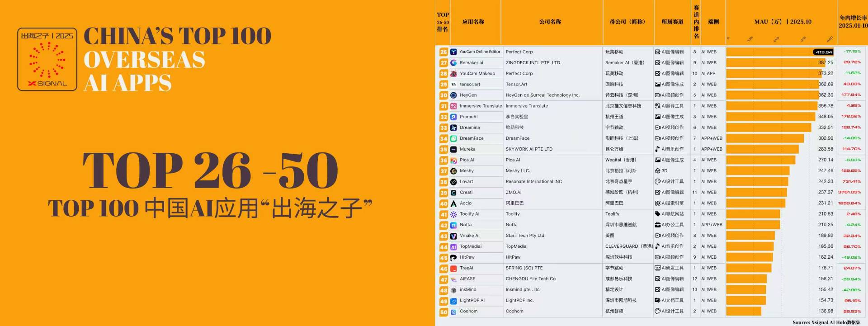Viewport: 868px width, 326px height.
Task: Click the Vmake AI app icon
Action: pos(453,236)
